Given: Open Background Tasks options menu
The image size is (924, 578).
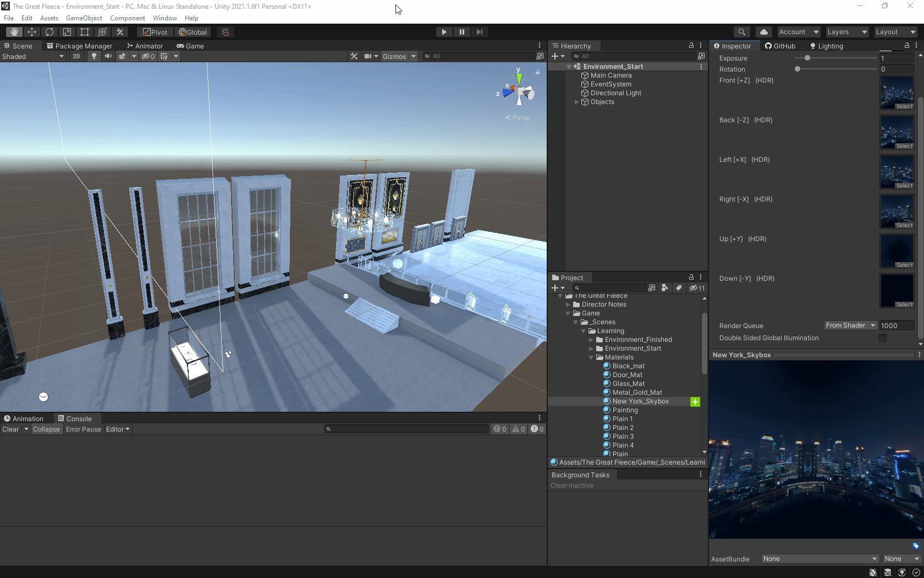Looking at the screenshot, I should (x=701, y=475).
